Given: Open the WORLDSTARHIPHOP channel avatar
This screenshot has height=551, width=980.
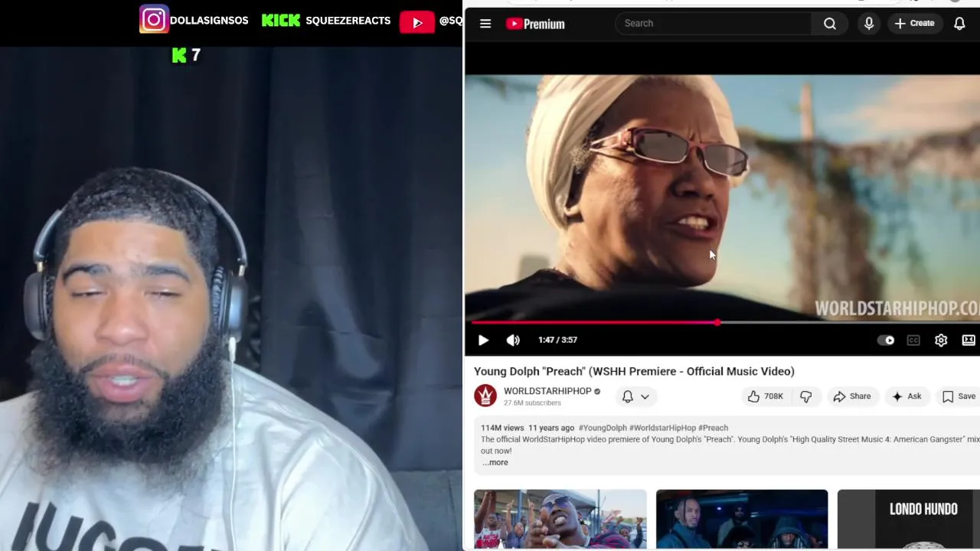Looking at the screenshot, I should click(x=485, y=396).
